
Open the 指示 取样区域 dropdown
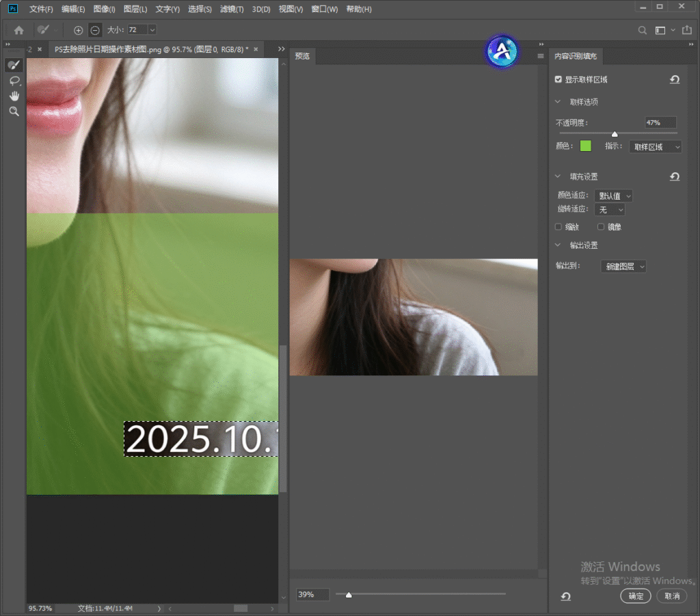pos(656,147)
